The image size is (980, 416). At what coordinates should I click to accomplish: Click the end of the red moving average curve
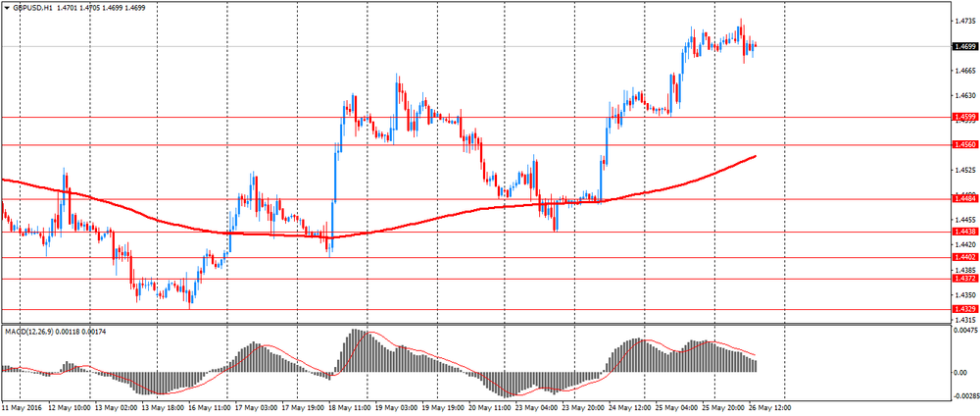[x=756, y=156]
